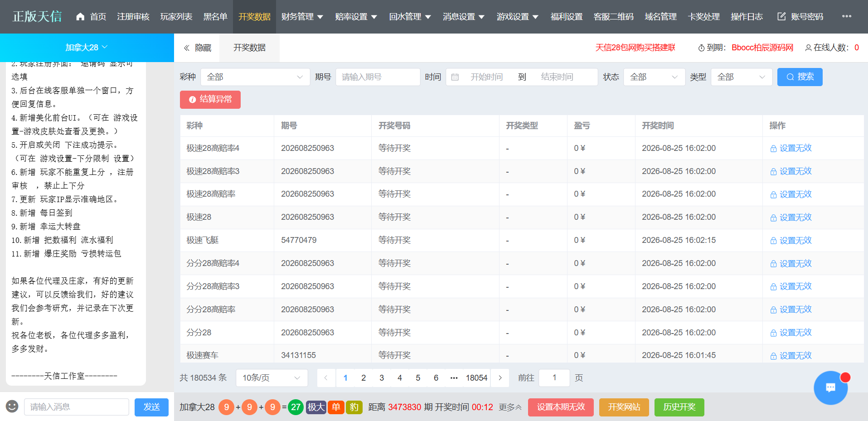Open the floating chat bubble icon
The height and width of the screenshot is (421, 868).
click(830, 388)
